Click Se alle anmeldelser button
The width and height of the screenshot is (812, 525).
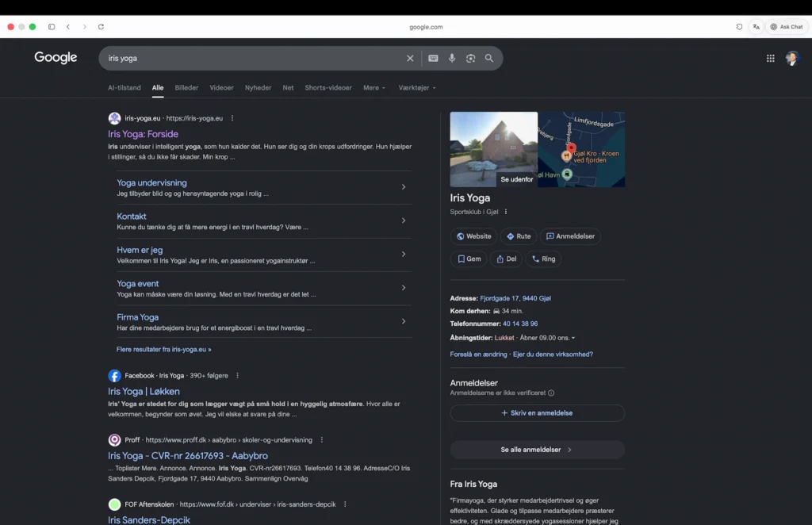pos(537,450)
